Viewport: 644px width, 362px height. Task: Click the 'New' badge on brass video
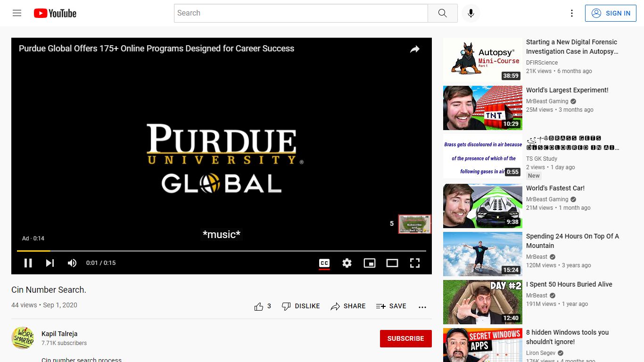coord(534,176)
